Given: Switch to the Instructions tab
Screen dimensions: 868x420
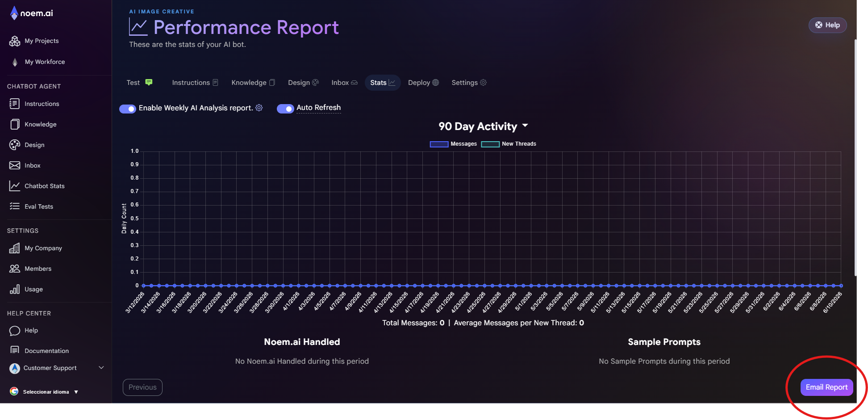Looking at the screenshot, I should tap(195, 83).
